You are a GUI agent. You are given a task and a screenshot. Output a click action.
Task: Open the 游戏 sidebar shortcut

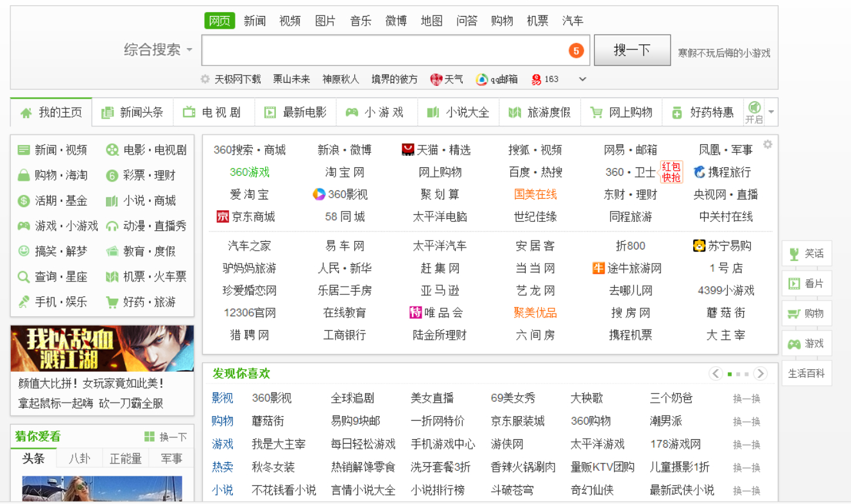tap(807, 343)
